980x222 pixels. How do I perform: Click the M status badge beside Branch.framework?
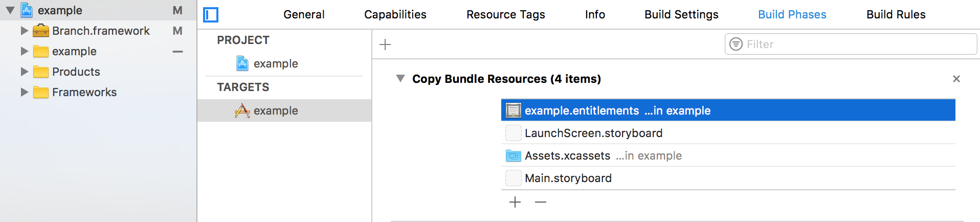[177, 31]
